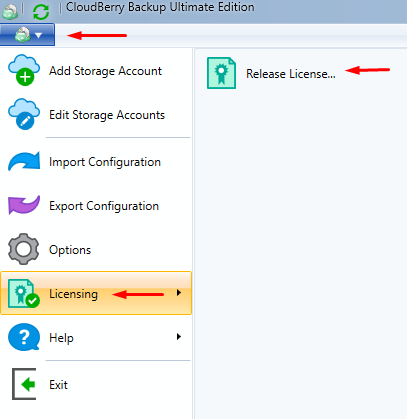Viewport: 407px width, 419px height.
Task: Select the Release License... label
Action: (291, 74)
